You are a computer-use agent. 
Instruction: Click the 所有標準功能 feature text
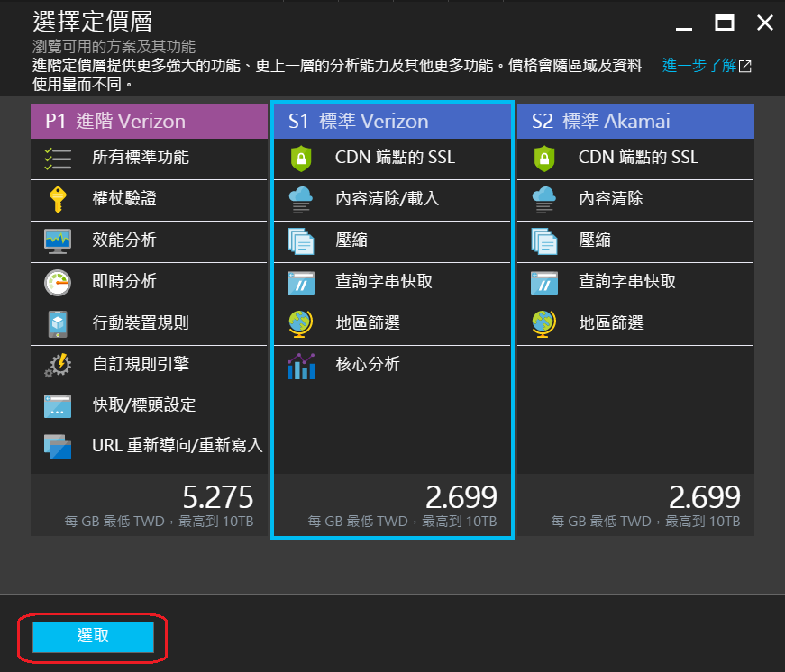click(141, 157)
